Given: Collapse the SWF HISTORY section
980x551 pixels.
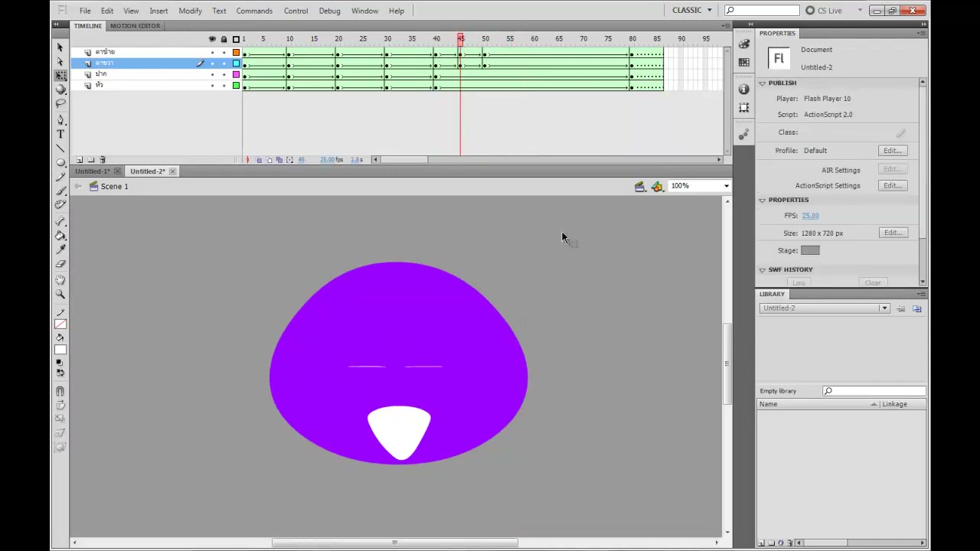Looking at the screenshot, I should point(763,270).
